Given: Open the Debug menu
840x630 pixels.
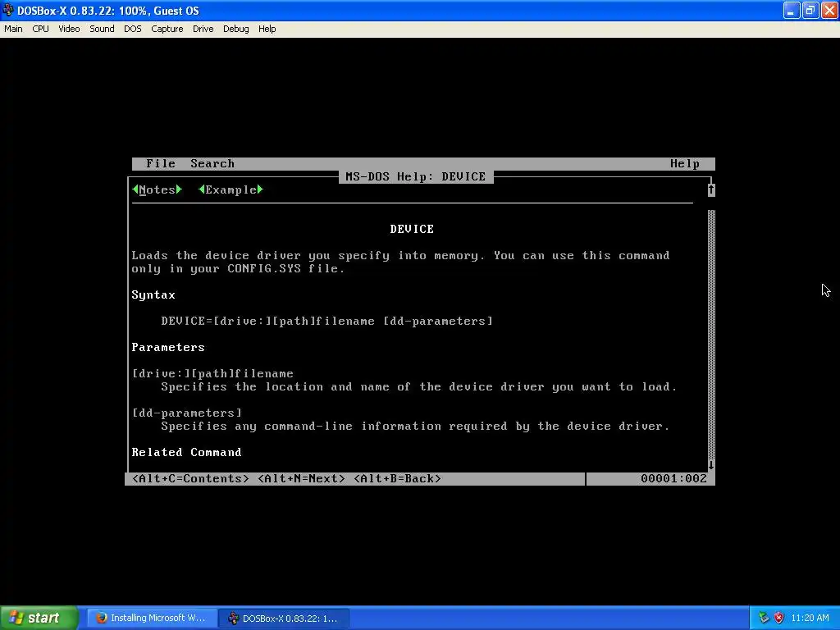Looking at the screenshot, I should [x=235, y=29].
